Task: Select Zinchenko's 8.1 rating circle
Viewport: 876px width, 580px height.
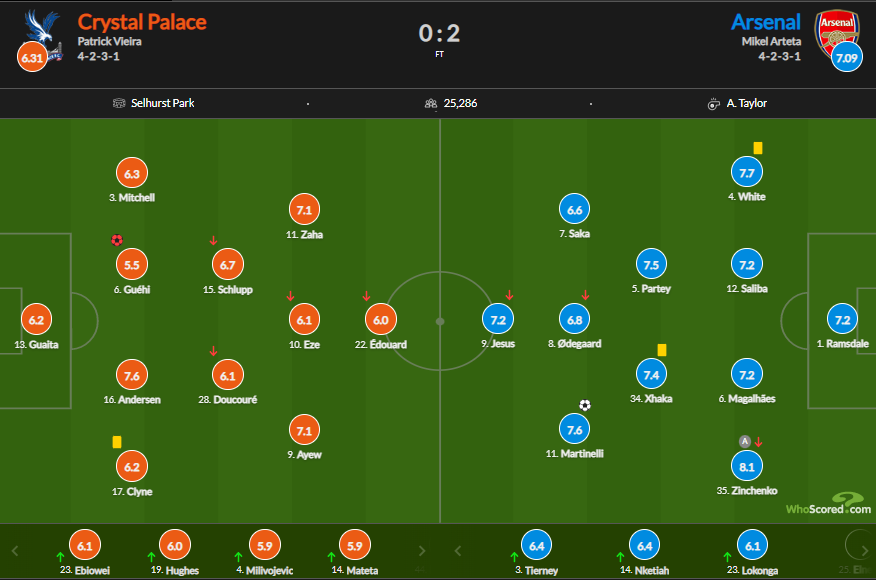Action: pyautogui.click(x=747, y=466)
